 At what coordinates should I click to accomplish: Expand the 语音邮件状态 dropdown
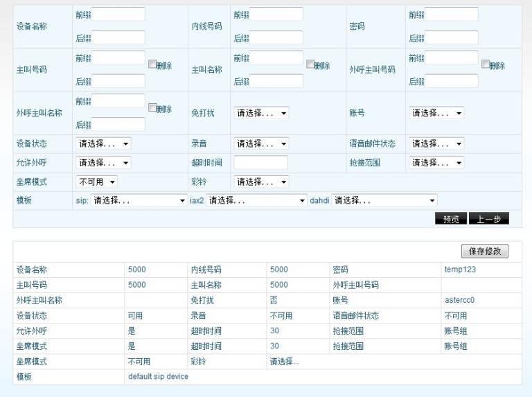click(x=436, y=143)
